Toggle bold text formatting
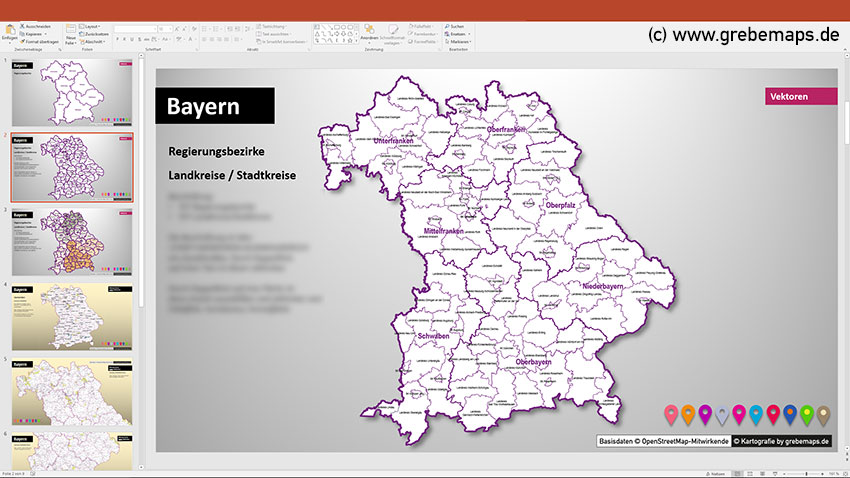The image size is (850, 478). pos(118,40)
